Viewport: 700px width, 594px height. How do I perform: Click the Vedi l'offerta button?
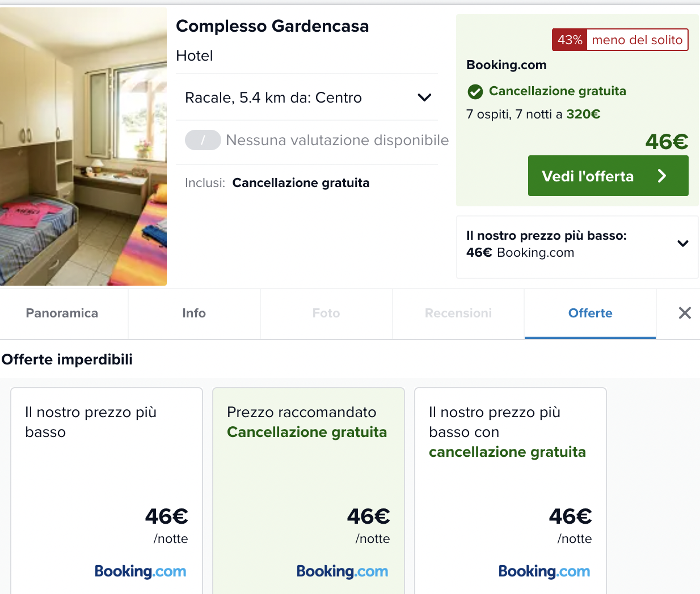coord(588,176)
